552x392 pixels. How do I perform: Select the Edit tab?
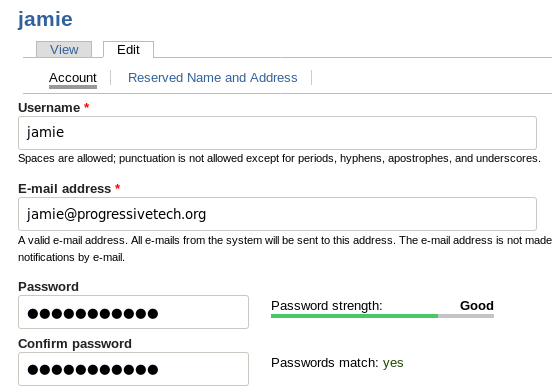[128, 49]
